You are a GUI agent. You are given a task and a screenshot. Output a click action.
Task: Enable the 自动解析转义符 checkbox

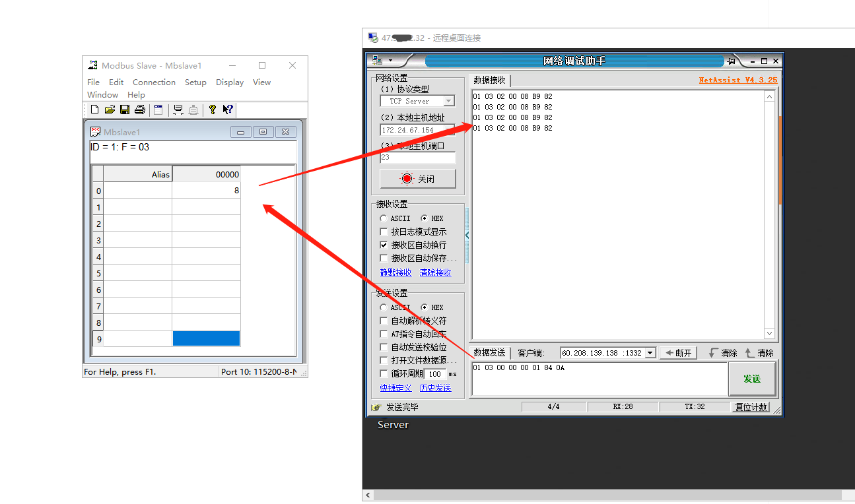coord(384,321)
